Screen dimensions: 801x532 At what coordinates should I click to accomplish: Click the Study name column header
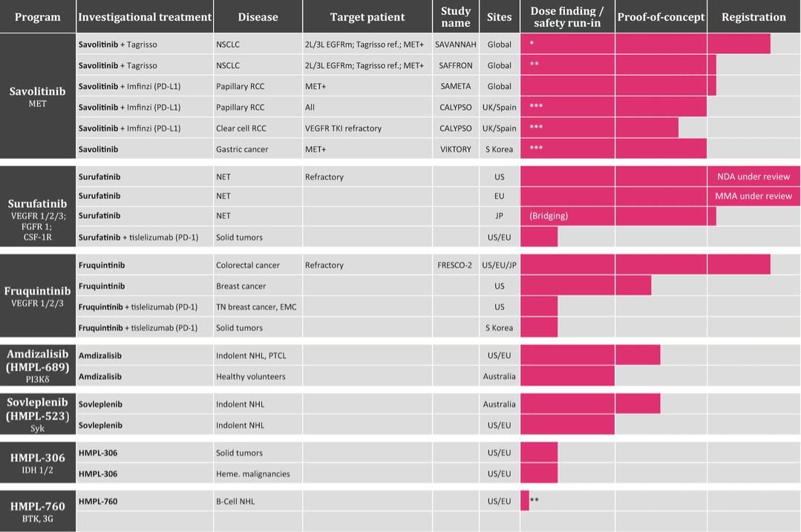pos(455,16)
